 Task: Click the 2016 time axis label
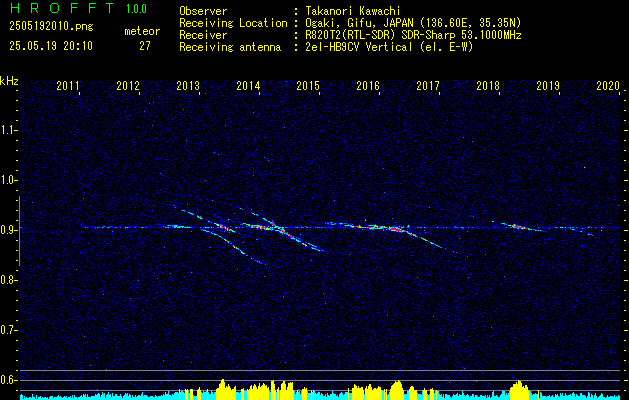pos(368,85)
